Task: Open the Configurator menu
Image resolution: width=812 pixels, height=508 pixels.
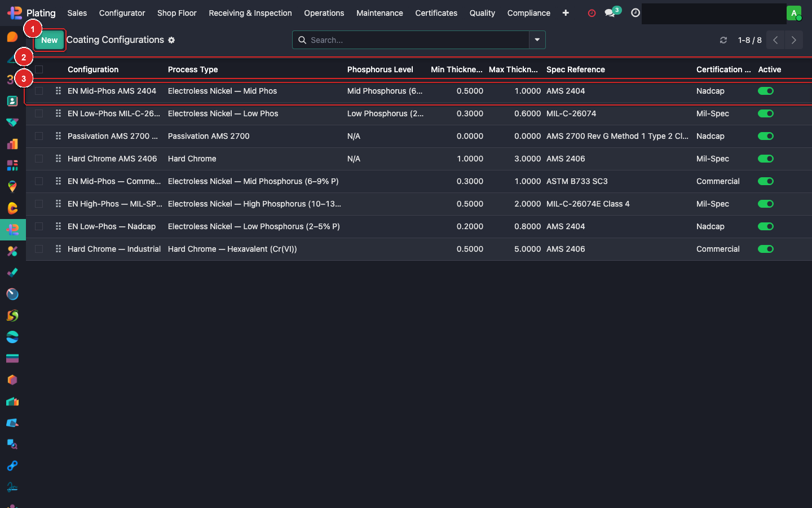Action: coord(122,13)
